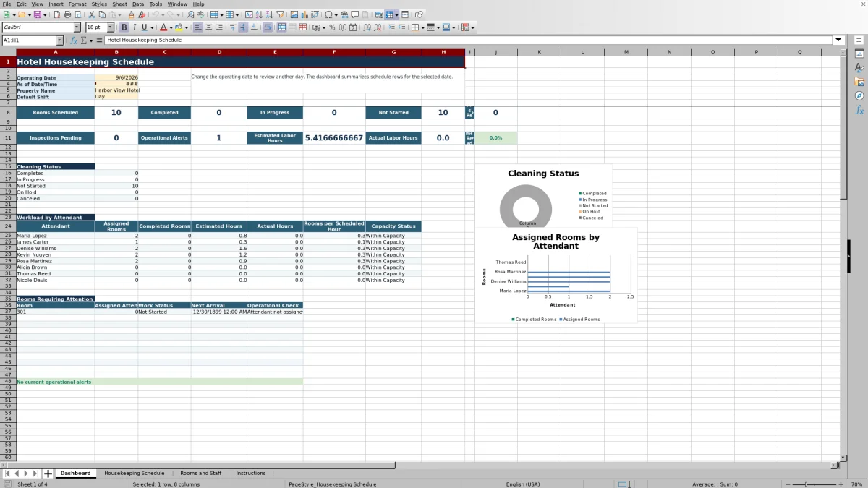868x488 pixels.
Task: Open the Format menu
Action: (x=77, y=4)
